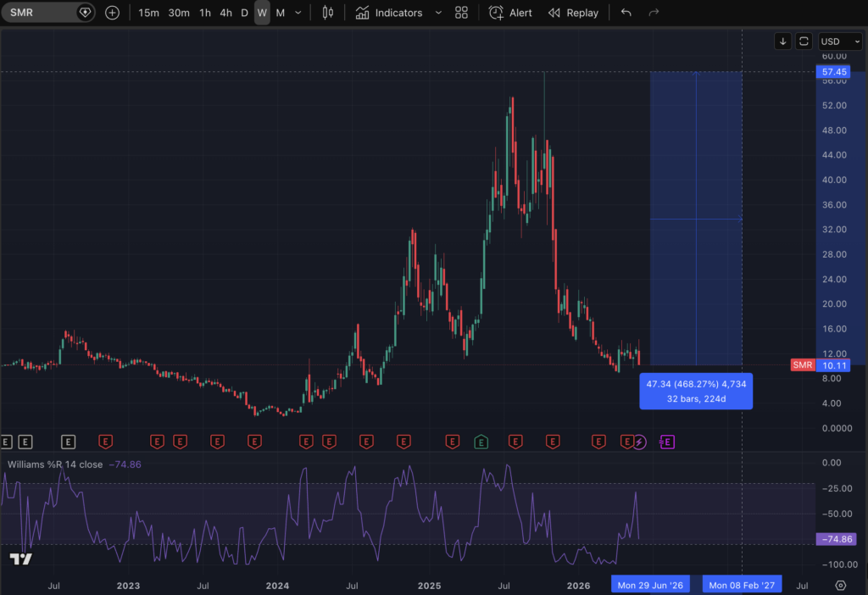Image resolution: width=868 pixels, height=595 pixels.
Task: Expand the chevron next to Indicators
Action: point(438,13)
